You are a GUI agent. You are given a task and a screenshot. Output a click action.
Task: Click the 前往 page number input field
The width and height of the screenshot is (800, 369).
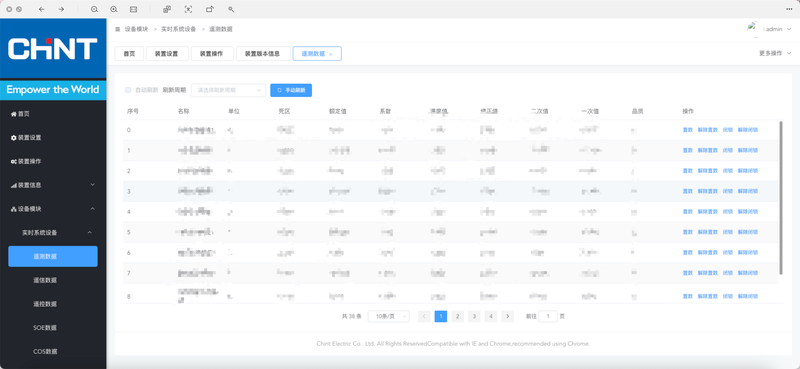pyautogui.click(x=548, y=316)
